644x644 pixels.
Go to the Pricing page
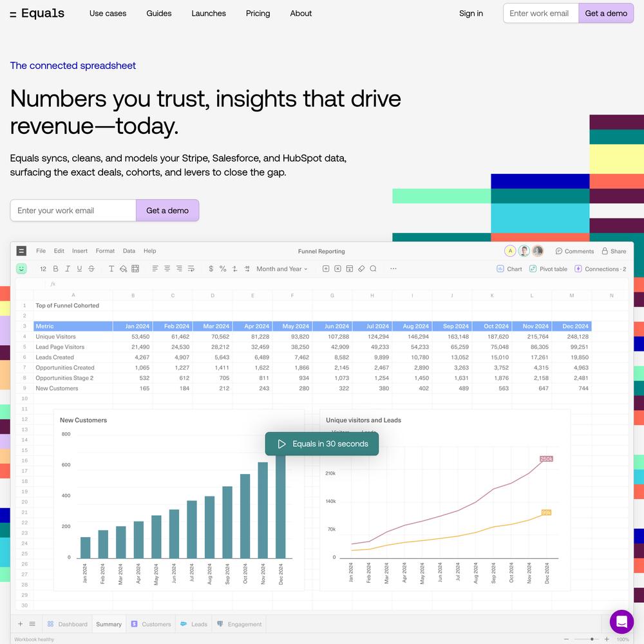(x=258, y=14)
